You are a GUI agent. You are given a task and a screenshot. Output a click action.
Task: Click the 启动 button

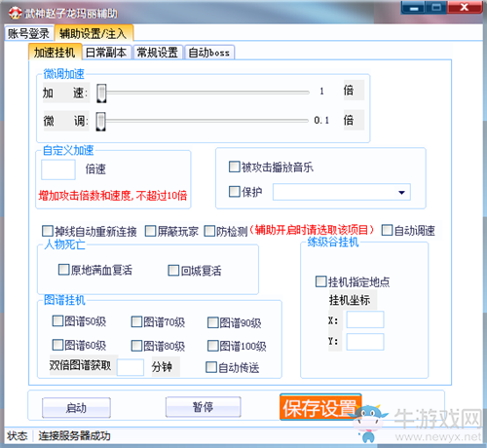pyautogui.click(x=76, y=407)
